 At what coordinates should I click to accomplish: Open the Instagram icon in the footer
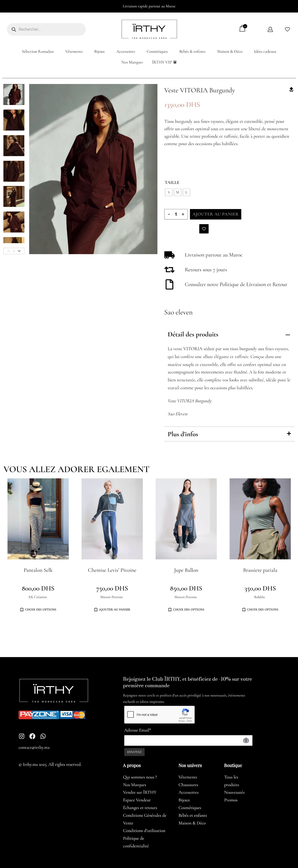point(22,736)
